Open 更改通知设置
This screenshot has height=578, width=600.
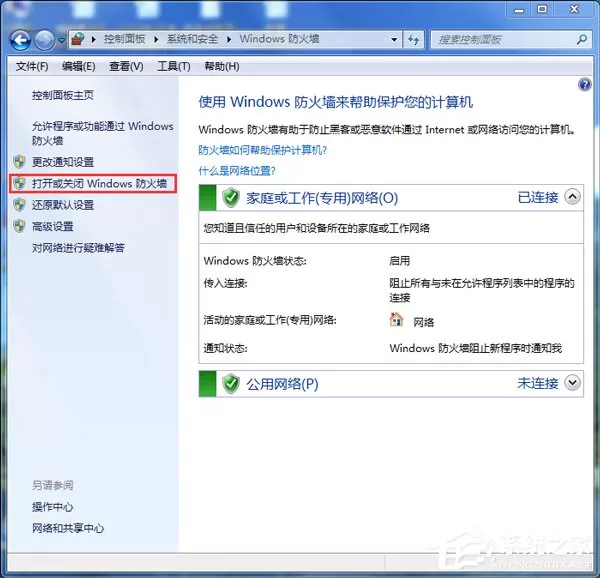(63, 162)
